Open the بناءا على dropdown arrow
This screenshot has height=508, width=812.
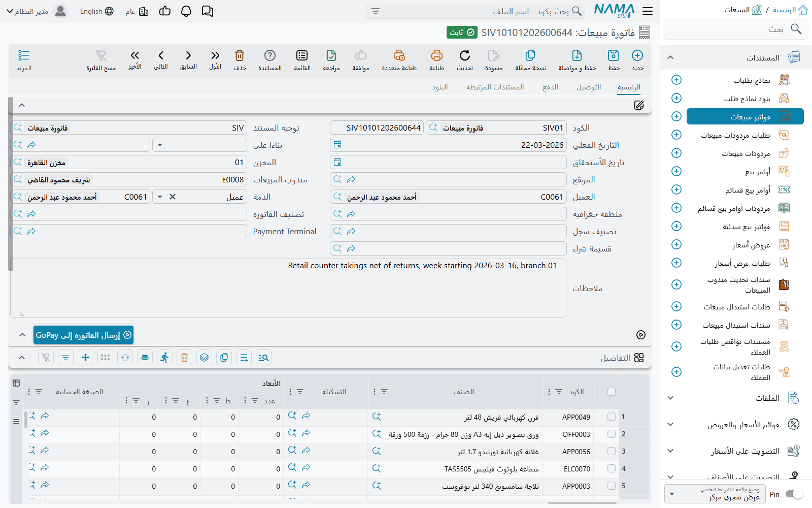coord(160,145)
